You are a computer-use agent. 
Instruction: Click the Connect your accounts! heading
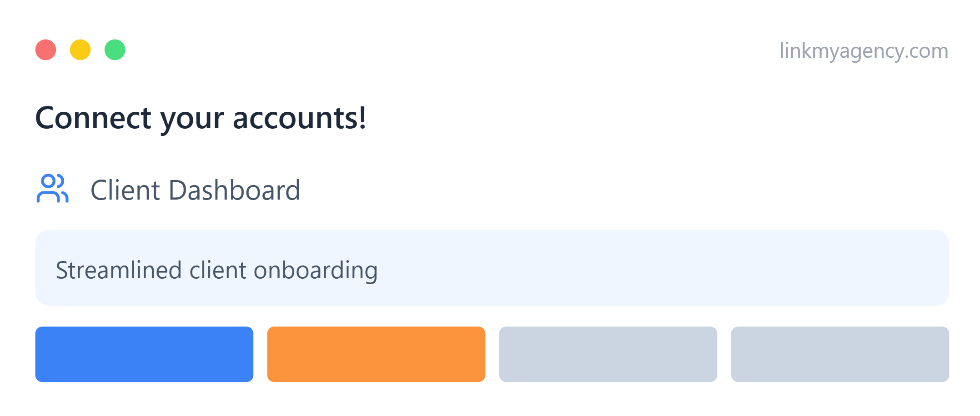pos(201,118)
